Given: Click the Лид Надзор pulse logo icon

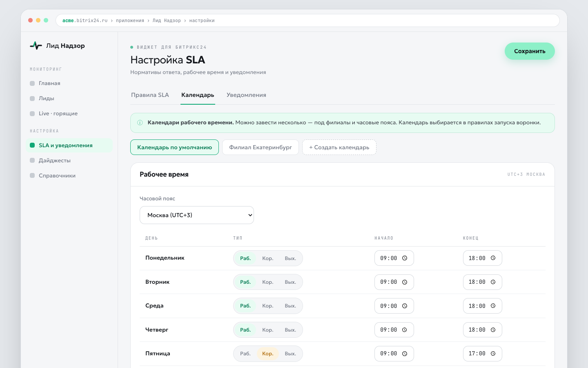Looking at the screenshot, I should (36, 46).
